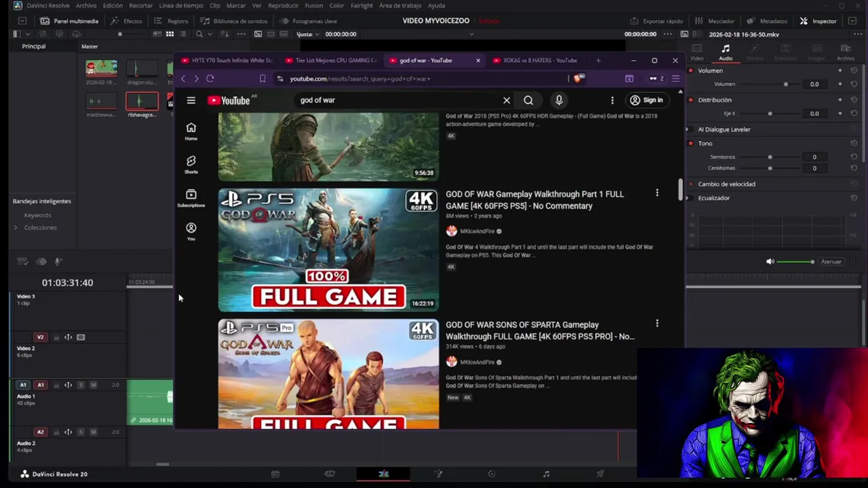Open the Edición menu
Image resolution: width=868 pixels, height=488 pixels.
click(113, 5)
